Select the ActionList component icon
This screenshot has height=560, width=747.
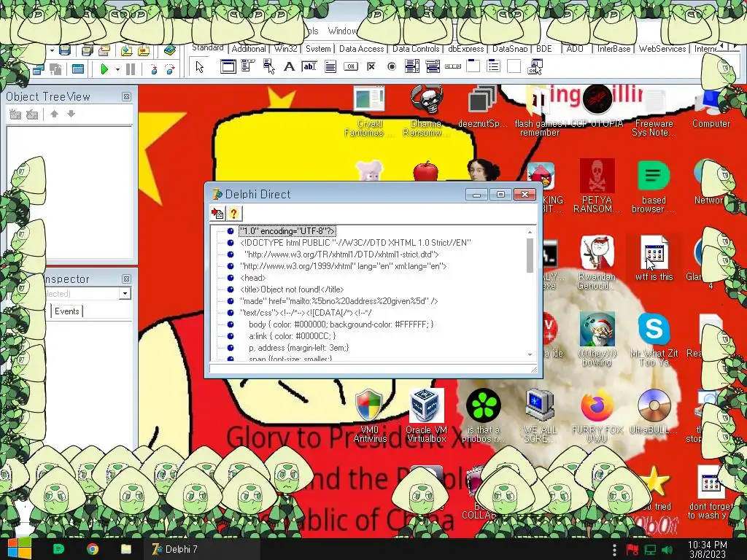click(535, 67)
